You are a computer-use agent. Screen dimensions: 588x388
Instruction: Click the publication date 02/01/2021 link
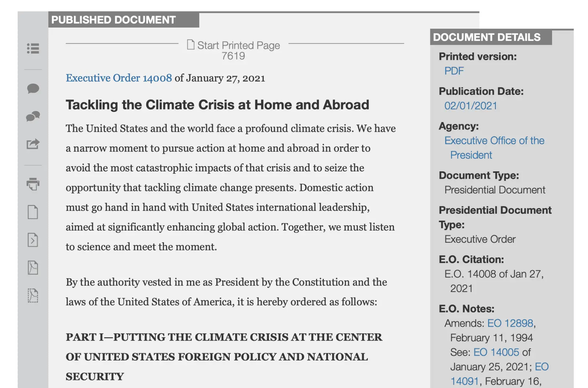tap(470, 106)
